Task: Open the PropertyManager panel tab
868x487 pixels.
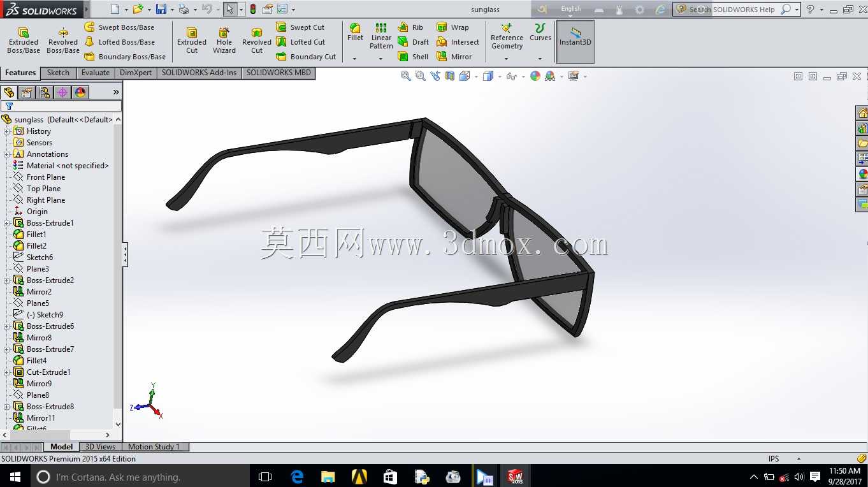Action: pyautogui.click(x=27, y=92)
